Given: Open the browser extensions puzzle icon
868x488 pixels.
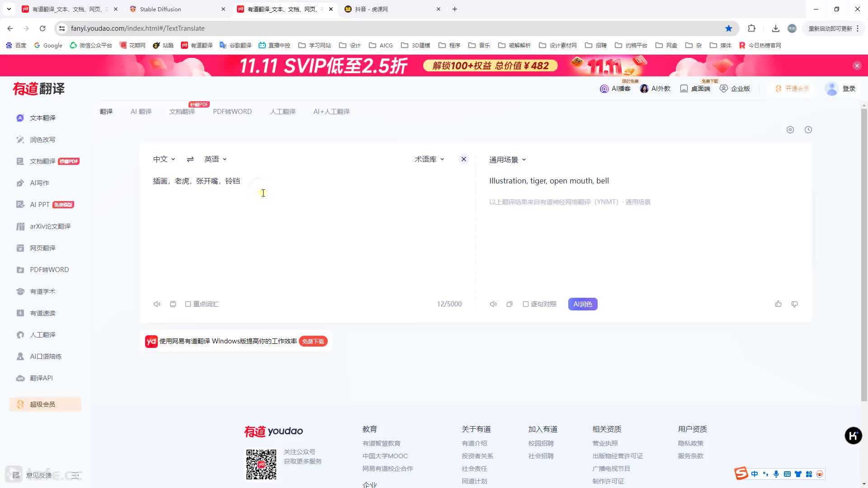Looking at the screenshot, I should coord(752,28).
